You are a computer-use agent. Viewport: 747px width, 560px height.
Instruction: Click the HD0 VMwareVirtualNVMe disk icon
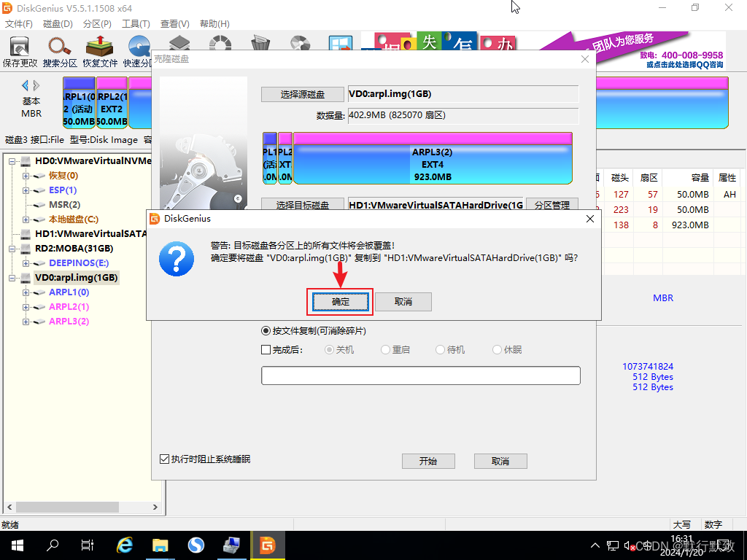(x=26, y=161)
